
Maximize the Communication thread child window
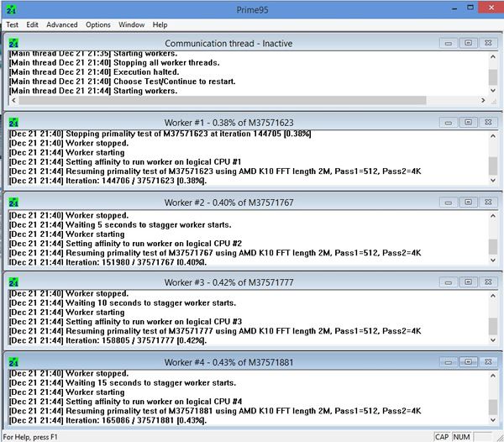click(469, 43)
